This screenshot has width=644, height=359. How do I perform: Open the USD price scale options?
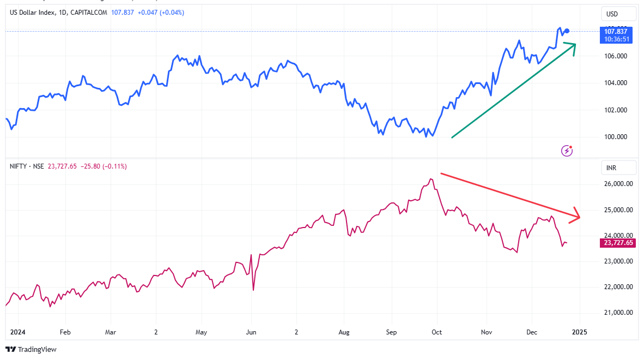click(x=618, y=14)
